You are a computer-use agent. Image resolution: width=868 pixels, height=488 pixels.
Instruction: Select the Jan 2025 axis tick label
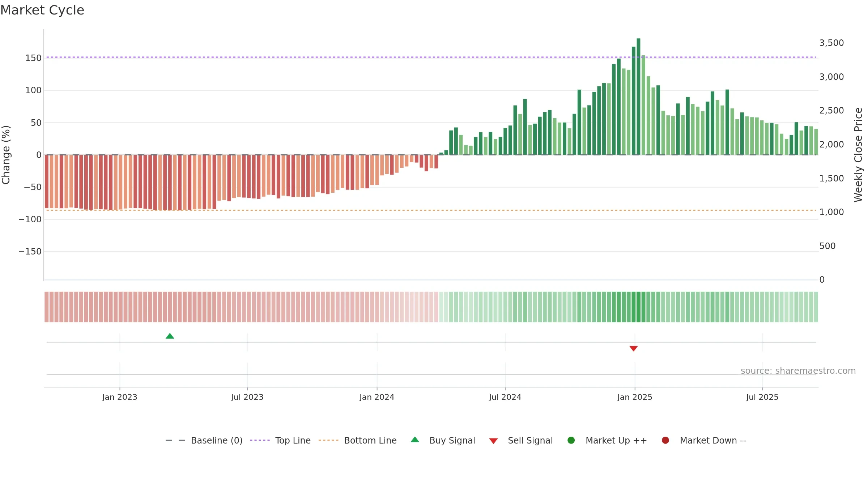coord(635,397)
